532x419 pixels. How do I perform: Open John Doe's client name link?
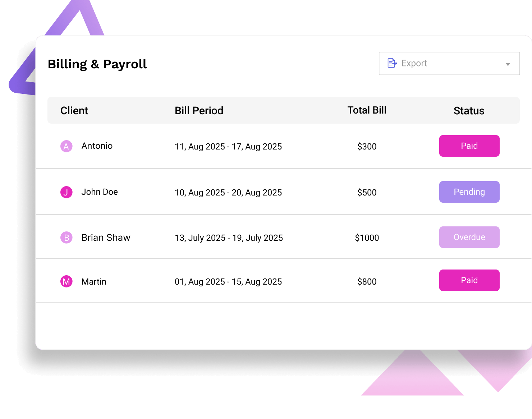click(x=100, y=192)
